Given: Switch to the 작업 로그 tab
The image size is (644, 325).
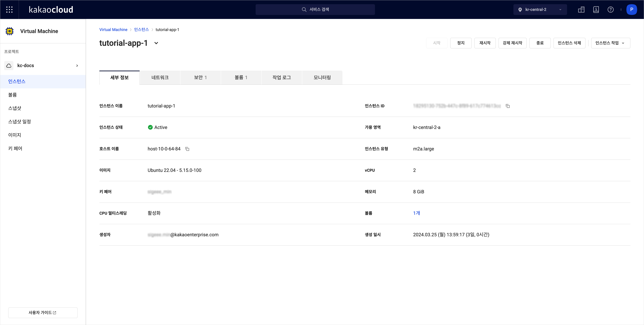Looking at the screenshot, I should coord(282,78).
